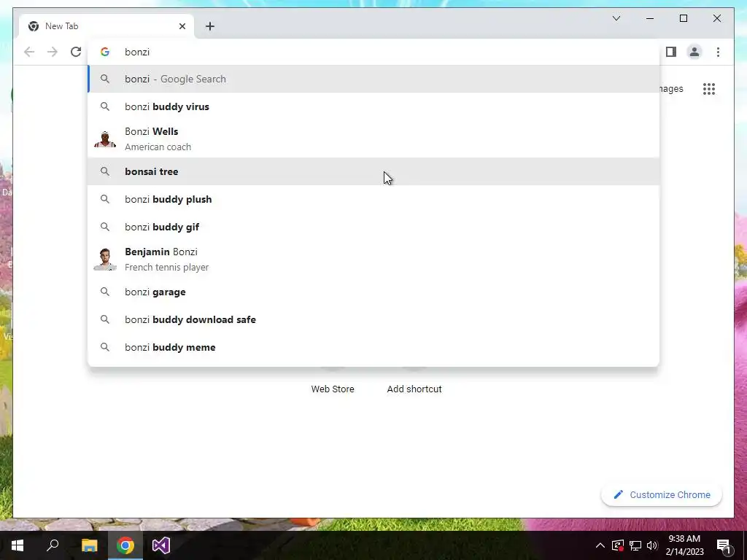The height and width of the screenshot is (560, 747).
Task: Select the 'bonsai tree' suggestion
Action: 374,171
